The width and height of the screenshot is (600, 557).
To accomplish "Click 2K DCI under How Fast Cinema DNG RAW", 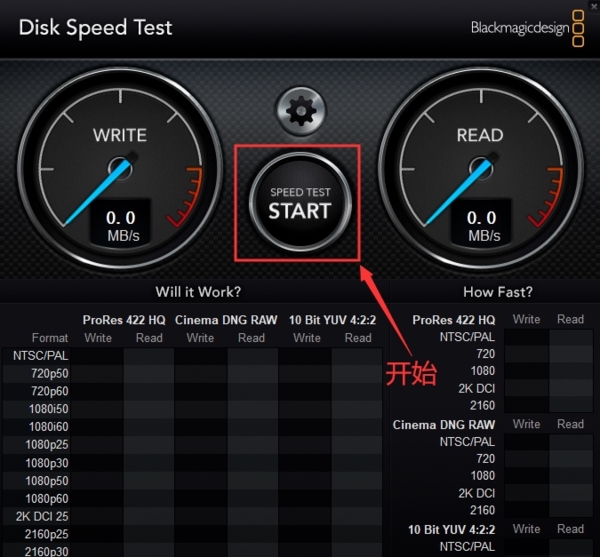I will (476, 493).
